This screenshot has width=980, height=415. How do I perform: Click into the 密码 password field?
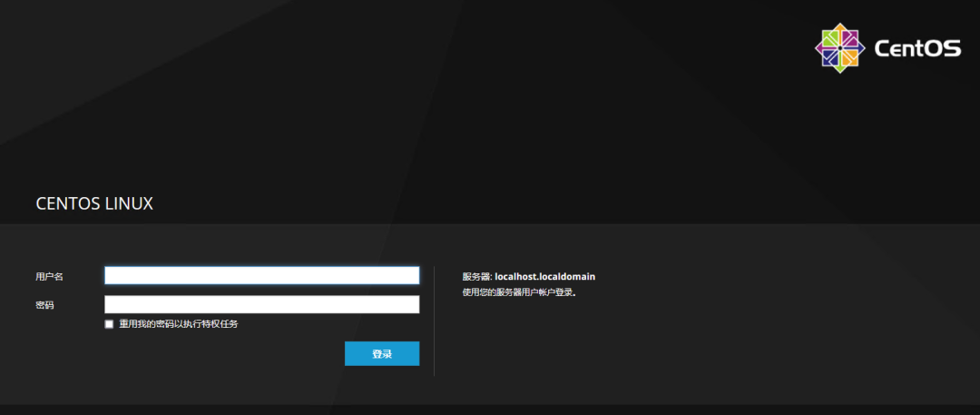click(262, 305)
